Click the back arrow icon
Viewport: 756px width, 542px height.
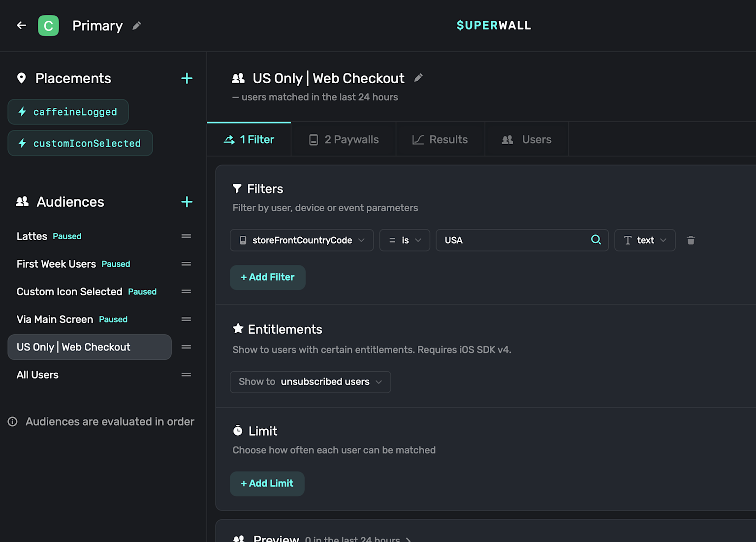21,26
